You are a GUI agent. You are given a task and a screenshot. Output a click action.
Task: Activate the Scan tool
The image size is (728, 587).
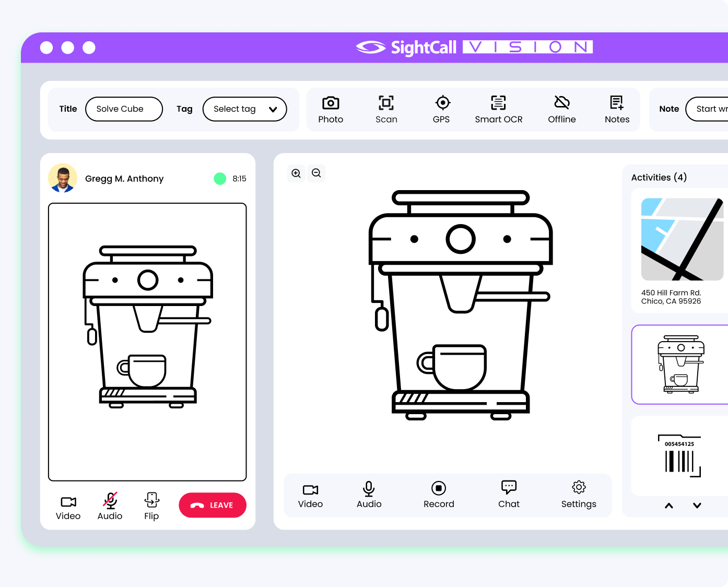pos(386,110)
